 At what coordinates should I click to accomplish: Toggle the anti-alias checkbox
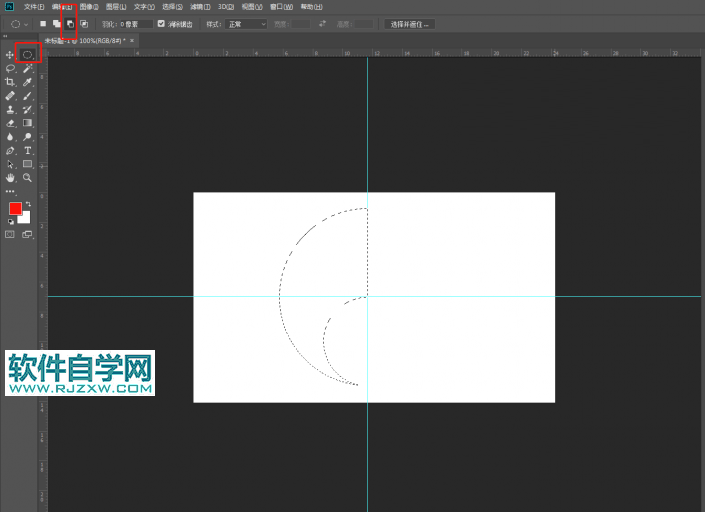(161, 23)
